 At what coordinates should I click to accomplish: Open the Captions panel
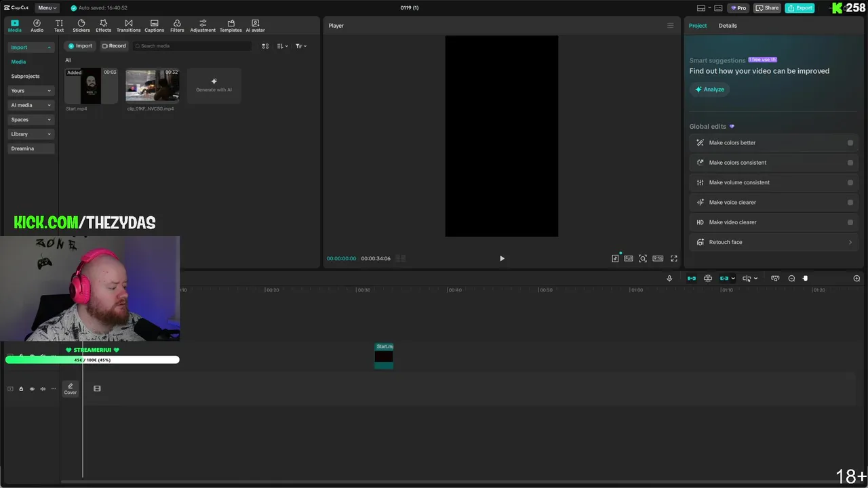pyautogui.click(x=154, y=26)
